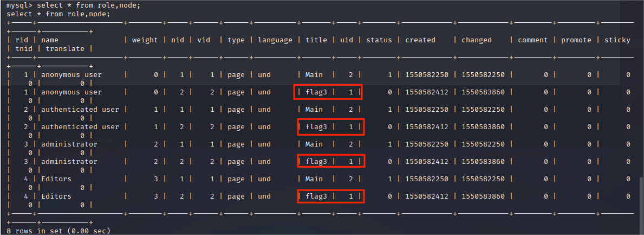
Task: Click the 'vid' column header
Action: coord(204,40)
